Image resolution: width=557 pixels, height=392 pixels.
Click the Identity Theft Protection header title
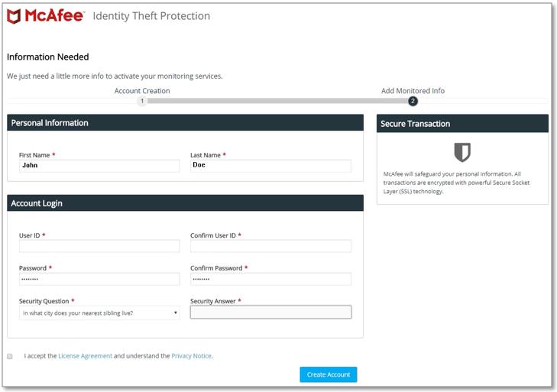pyautogui.click(x=151, y=16)
